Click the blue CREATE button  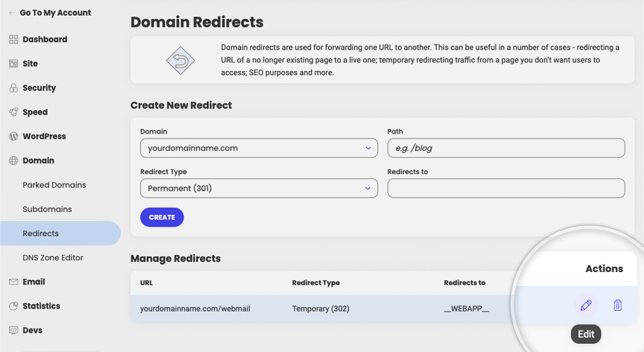tap(162, 218)
